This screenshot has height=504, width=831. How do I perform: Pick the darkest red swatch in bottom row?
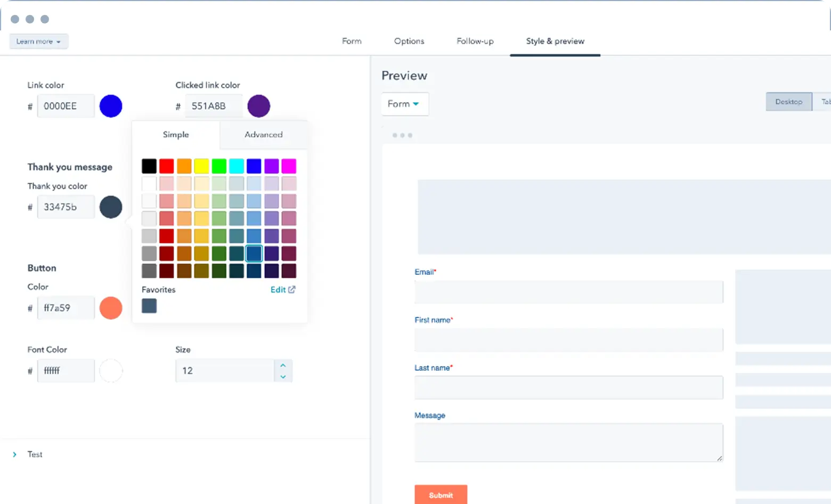(167, 271)
